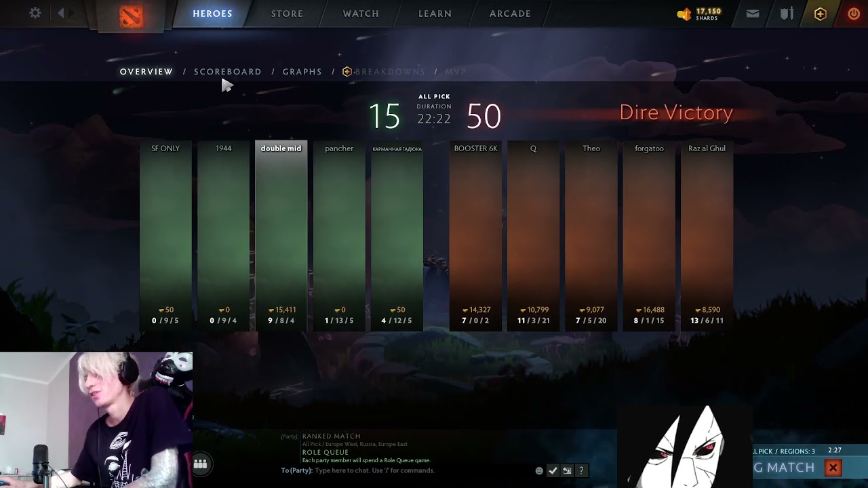Click the Dire Victory text
Viewport: 868px width, 488px height.
pos(676,113)
